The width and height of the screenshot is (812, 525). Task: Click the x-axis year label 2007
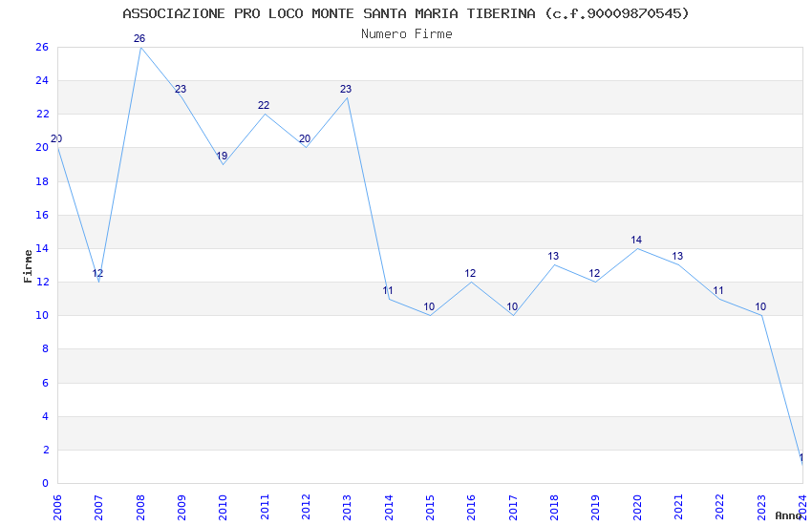98,508
